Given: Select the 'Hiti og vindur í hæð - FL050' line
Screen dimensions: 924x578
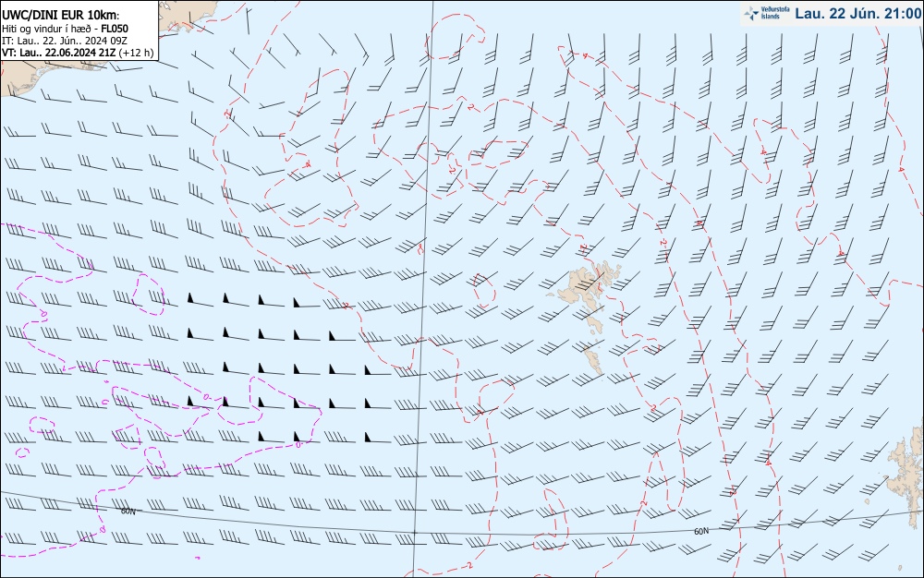Looking at the screenshot, I should coord(65,29).
